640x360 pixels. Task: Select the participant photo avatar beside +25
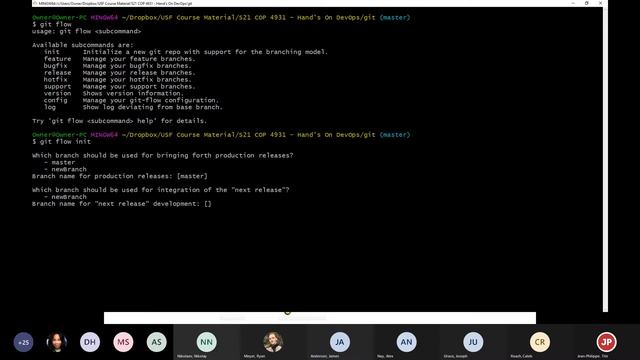tap(57, 342)
